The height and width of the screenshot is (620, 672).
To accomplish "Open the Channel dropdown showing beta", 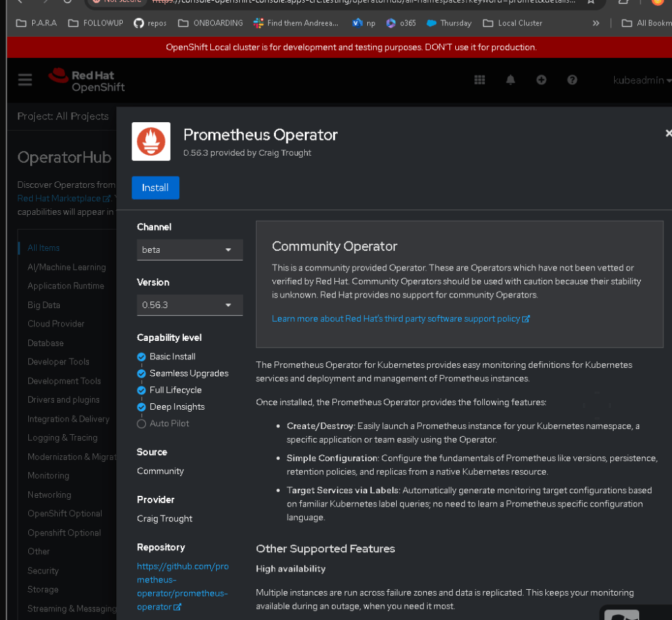I will (190, 250).
